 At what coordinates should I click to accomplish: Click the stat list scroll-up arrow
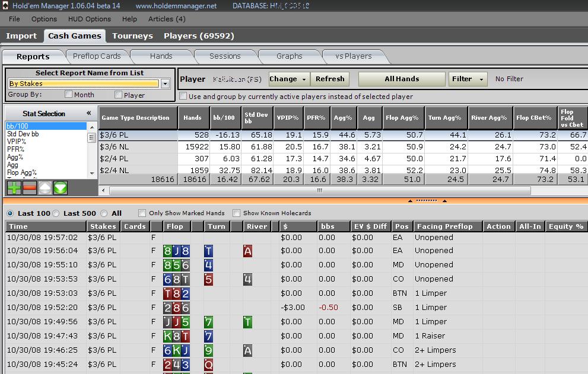click(x=92, y=127)
